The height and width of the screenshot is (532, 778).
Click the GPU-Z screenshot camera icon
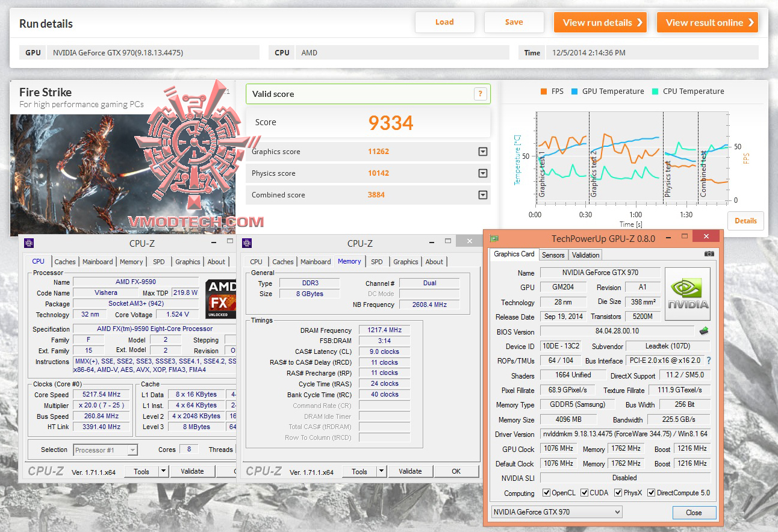709,254
